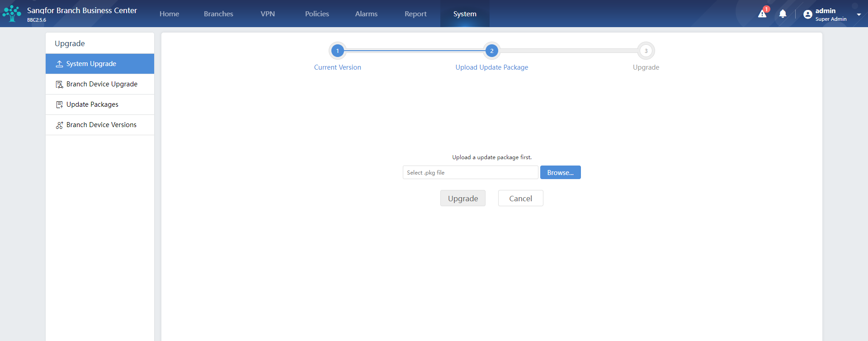The image size is (868, 341).
Task: Click the Browse... button
Action: click(x=561, y=172)
